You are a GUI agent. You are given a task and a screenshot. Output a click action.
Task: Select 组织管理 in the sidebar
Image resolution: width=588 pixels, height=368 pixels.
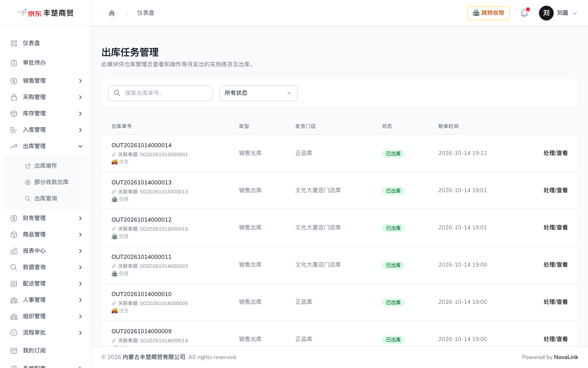(x=45, y=316)
